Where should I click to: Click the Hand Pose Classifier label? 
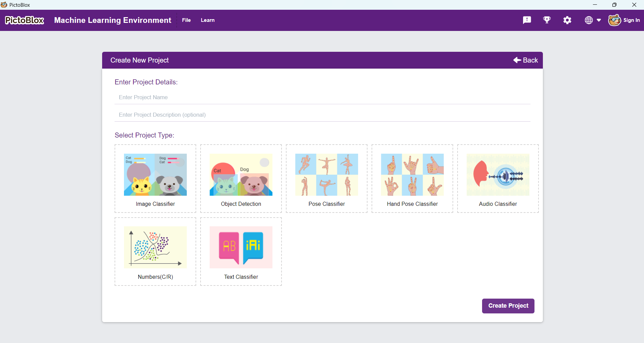click(x=412, y=204)
